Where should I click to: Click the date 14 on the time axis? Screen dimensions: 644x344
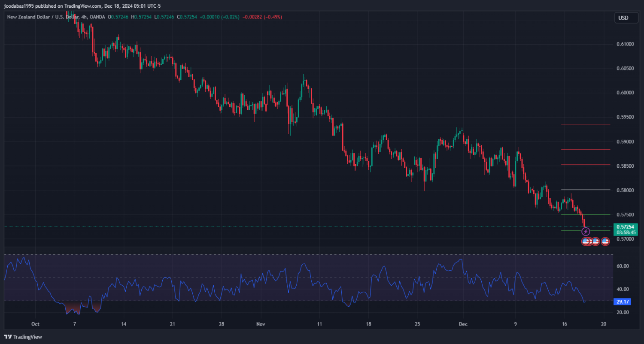124,324
